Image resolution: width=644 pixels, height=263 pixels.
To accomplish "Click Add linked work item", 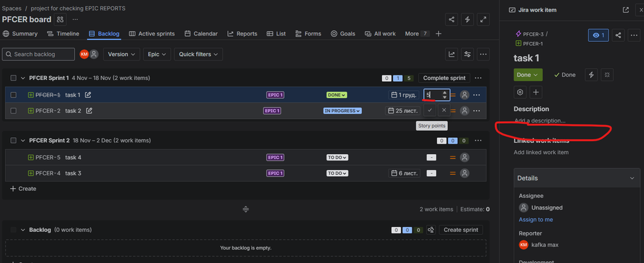I will pyautogui.click(x=541, y=152).
